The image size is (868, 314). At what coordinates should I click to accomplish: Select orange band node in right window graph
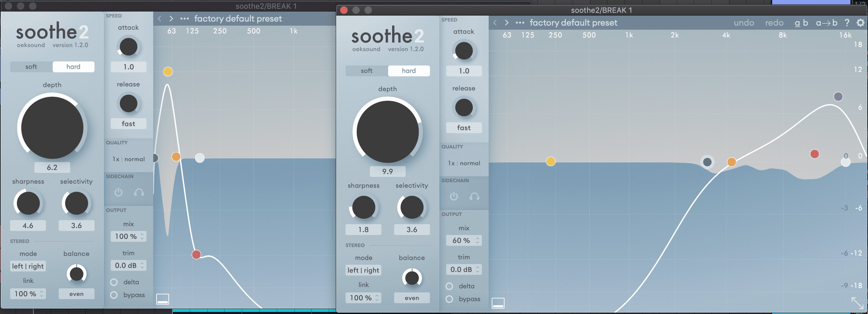731,162
